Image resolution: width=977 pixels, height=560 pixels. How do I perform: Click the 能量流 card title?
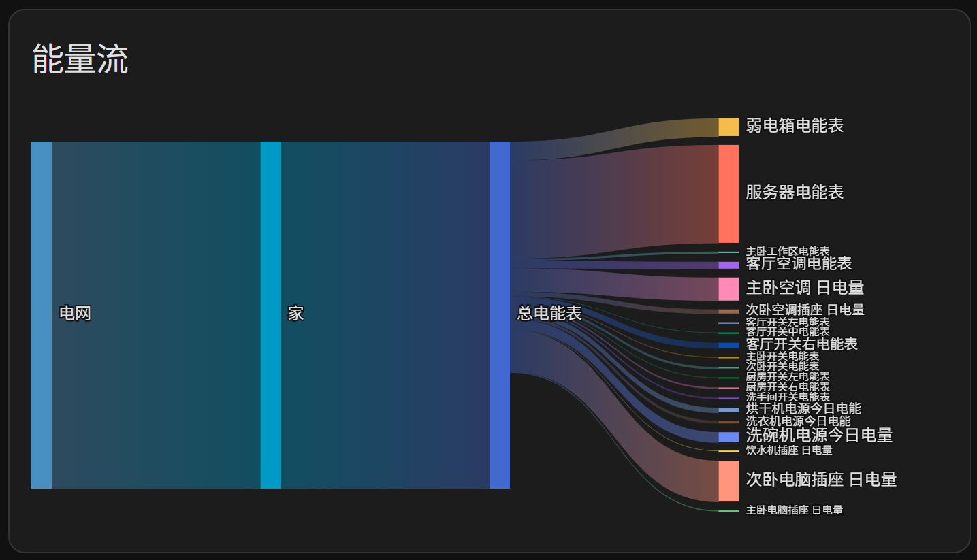[79, 60]
